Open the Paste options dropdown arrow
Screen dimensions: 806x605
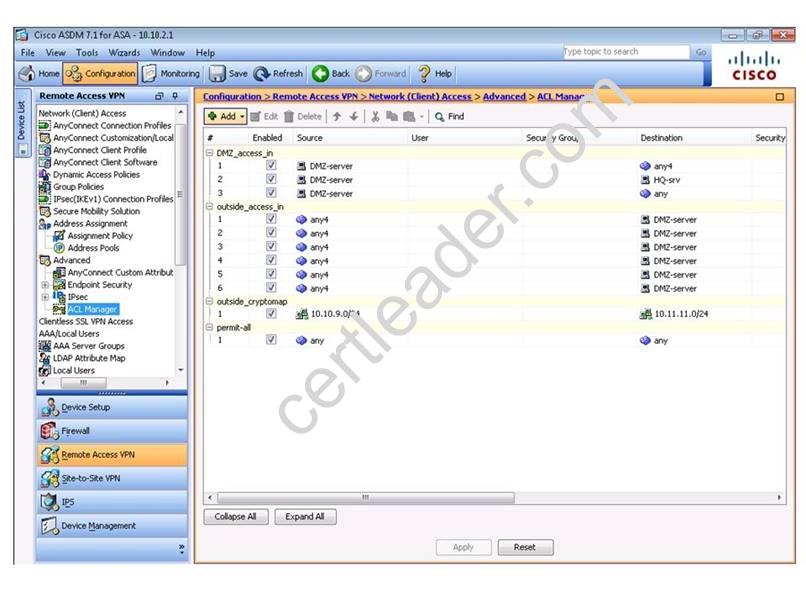tap(422, 117)
